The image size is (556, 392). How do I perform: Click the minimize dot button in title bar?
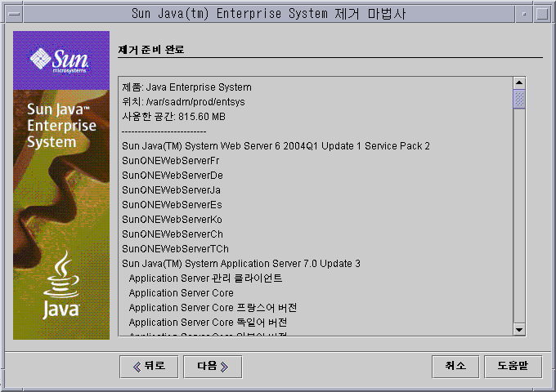pyautogui.click(x=524, y=14)
